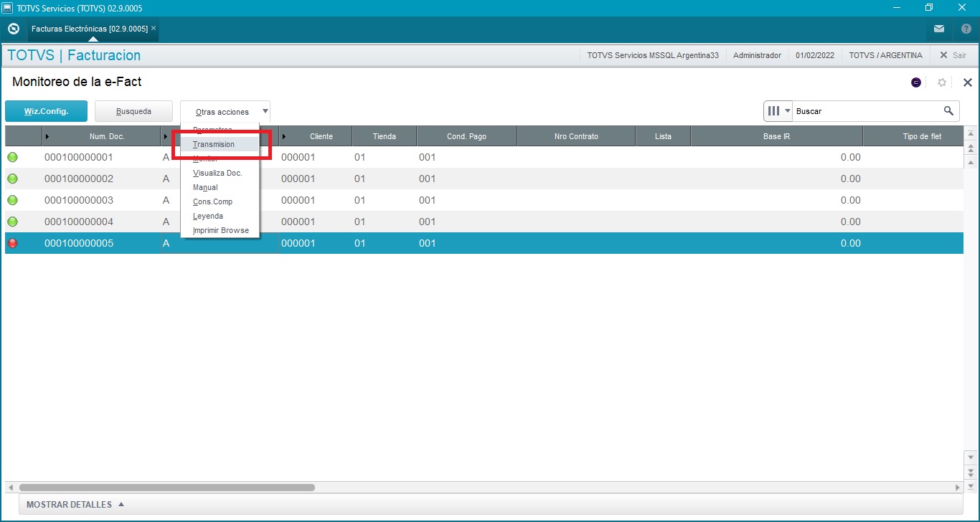The height and width of the screenshot is (522, 980).
Task: Open the column filter icon beside Buscar
Action: coord(778,111)
